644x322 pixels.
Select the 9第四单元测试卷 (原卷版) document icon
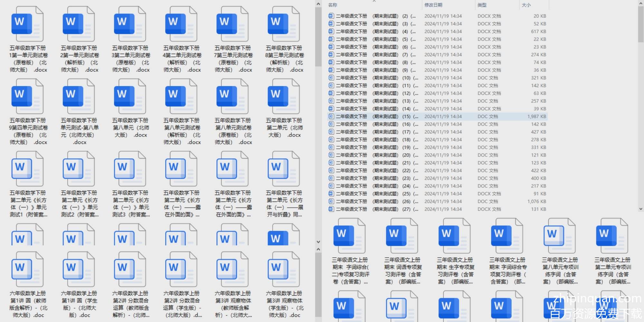point(27,97)
